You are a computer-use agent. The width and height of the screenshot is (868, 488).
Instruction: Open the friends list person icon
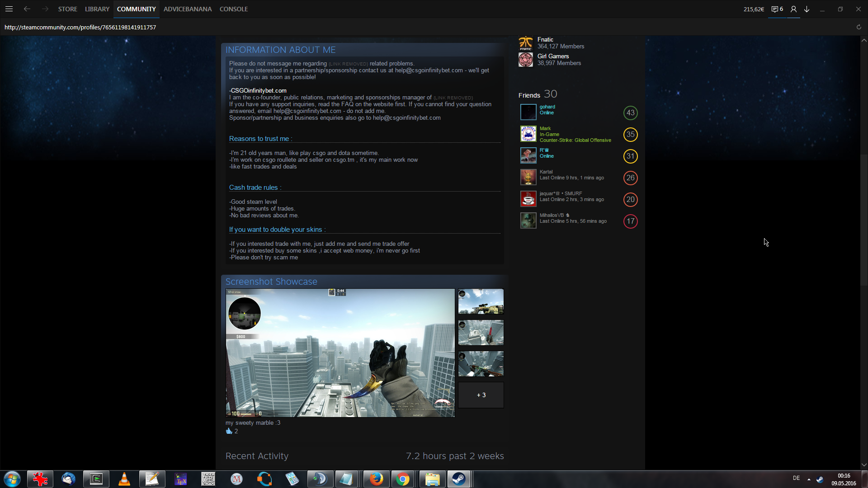793,9
